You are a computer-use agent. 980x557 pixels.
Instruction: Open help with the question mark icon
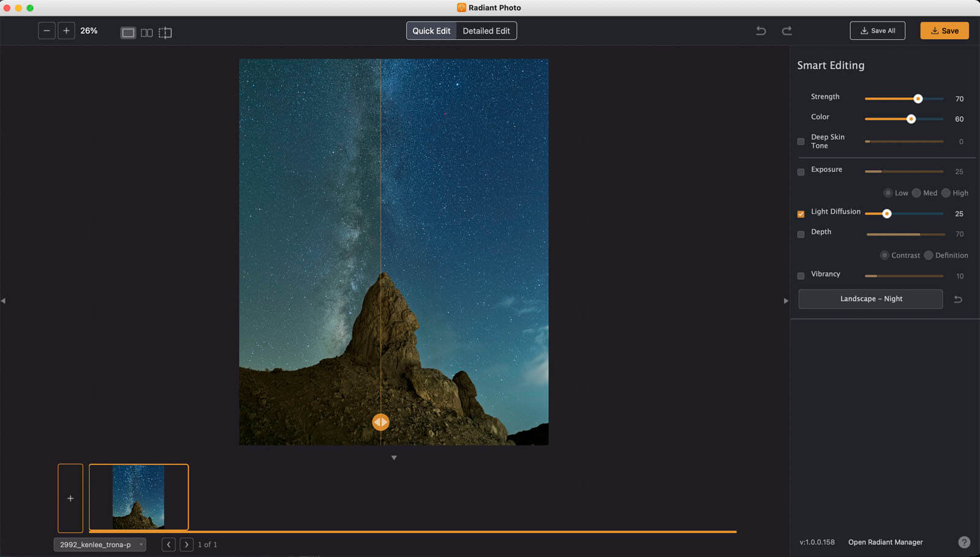tap(963, 542)
